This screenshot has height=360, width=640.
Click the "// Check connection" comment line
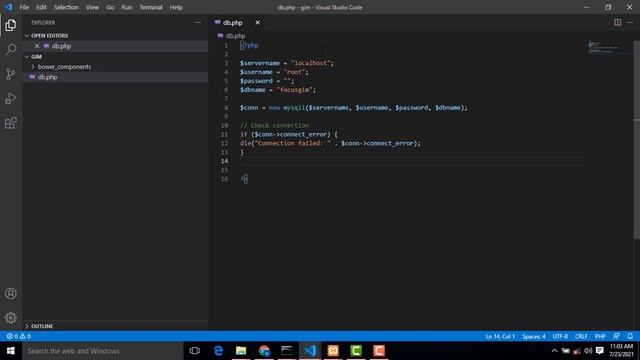pyautogui.click(x=274, y=126)
